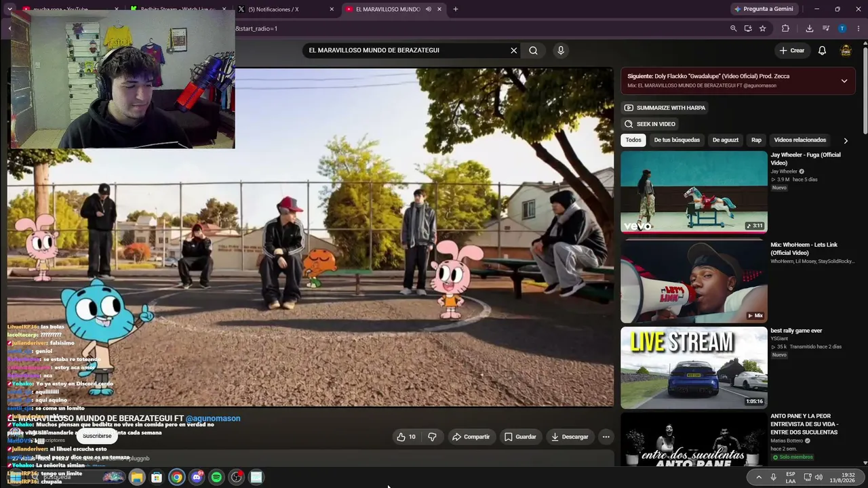The image size is (868, 488).
Task: Select the Rap filter chip
Action: tap(756, 140)
